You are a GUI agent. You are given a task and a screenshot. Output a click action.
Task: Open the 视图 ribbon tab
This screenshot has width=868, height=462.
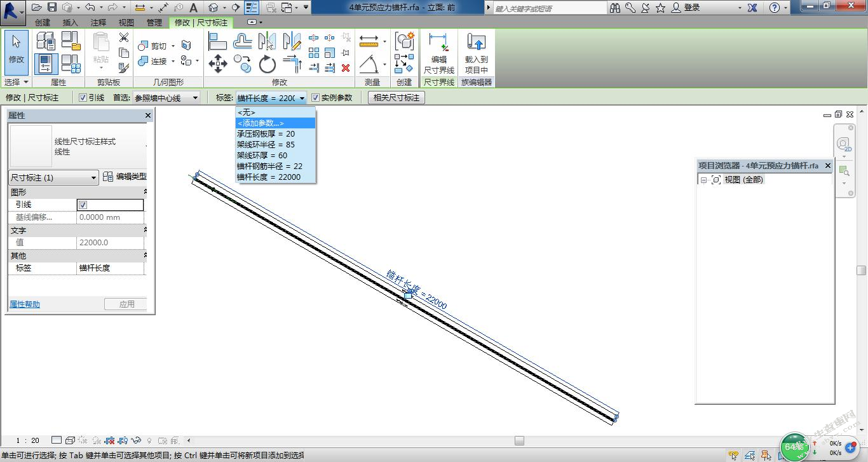click(x=126, y=22)
